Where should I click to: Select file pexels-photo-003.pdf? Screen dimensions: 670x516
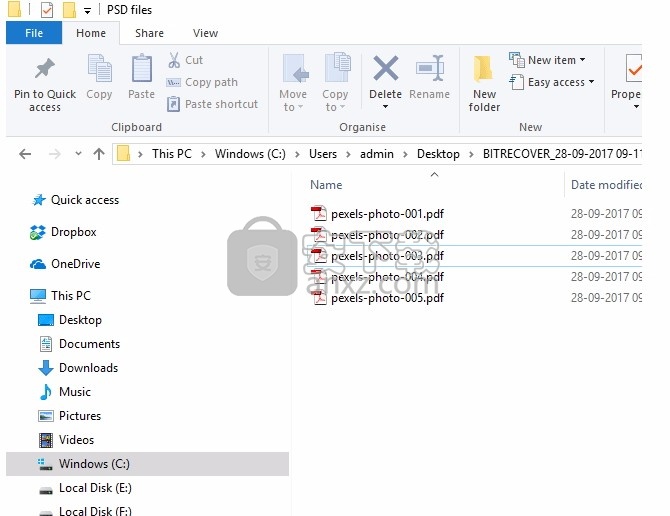coord(387,256)
